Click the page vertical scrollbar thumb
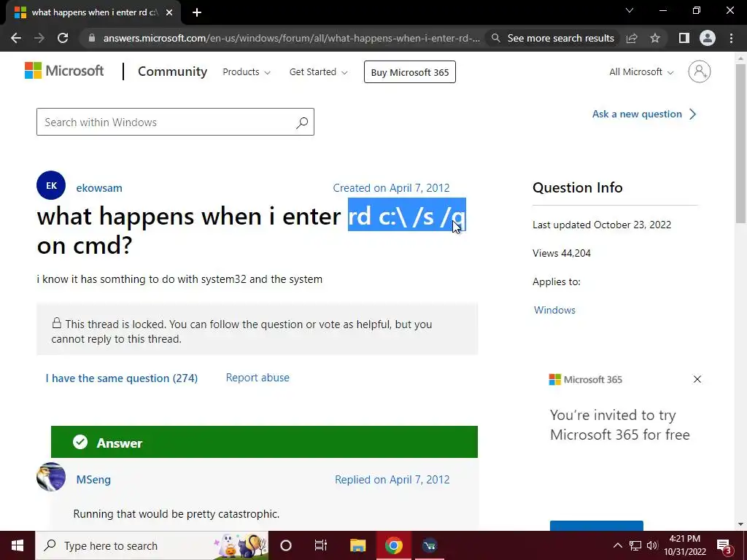This screenshot has width=747, height=560. tap(740, 143)
